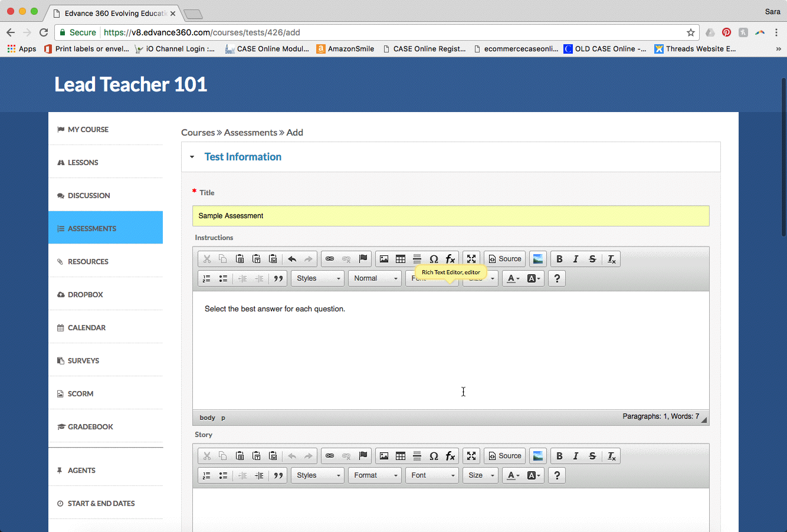Toggle Strikethrough in the Instructions editor
Viewport: 787px width, 532px height.
[x=592, y=259]
